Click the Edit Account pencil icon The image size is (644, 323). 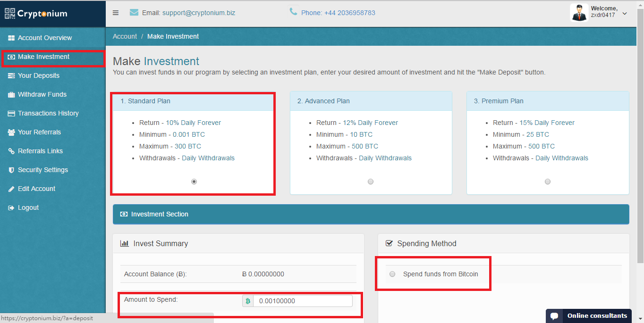(x=11, y=189)
